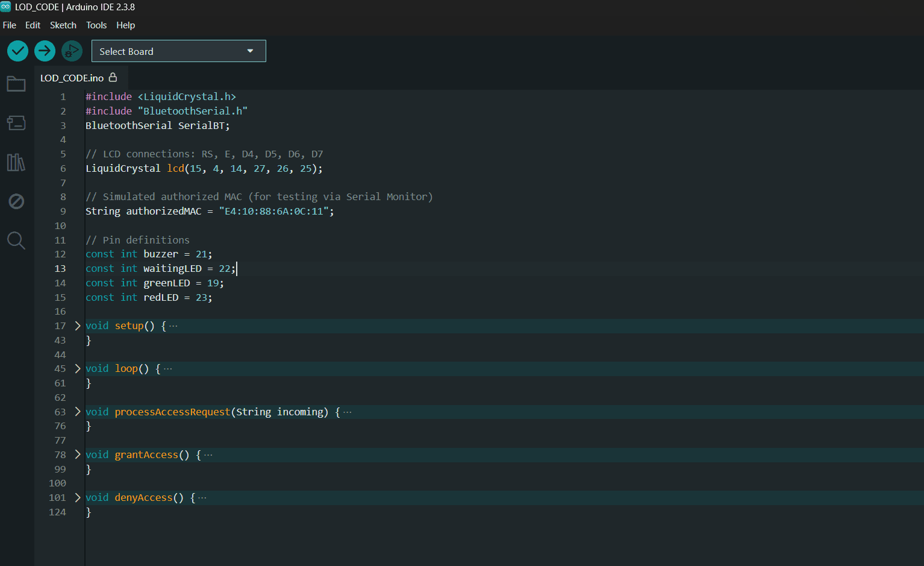Click the redLED variable name
Image resolution: width=924 pixels, height=566 pixels.
161,297
